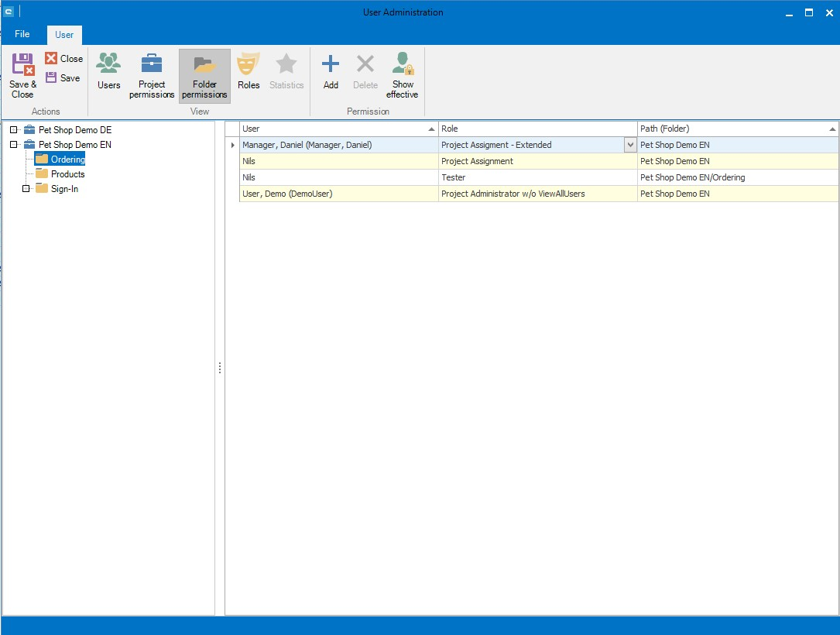Screen dimensions: 840x635
Task: Open the Users view
Action: point(108,72)
